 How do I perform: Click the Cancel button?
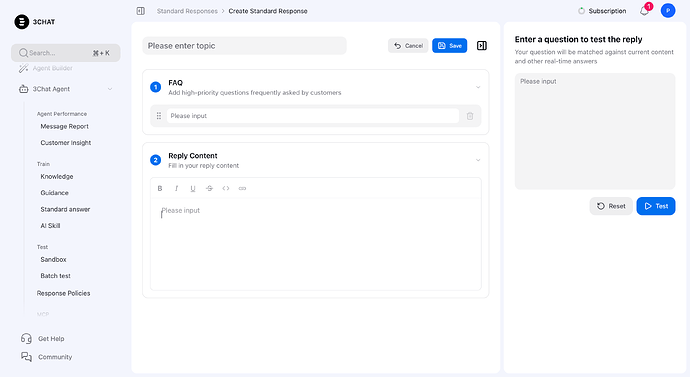[x=408, y=46]
